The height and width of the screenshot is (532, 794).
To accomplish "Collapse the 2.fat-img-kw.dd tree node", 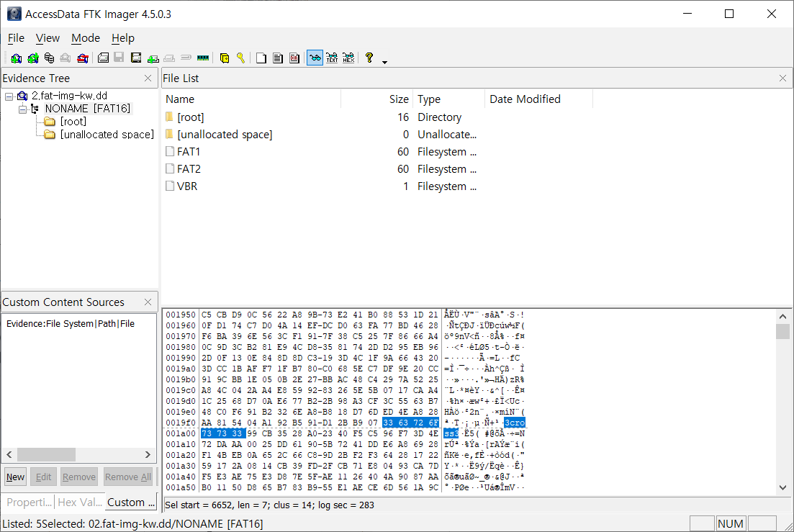I will pos(9,96).
